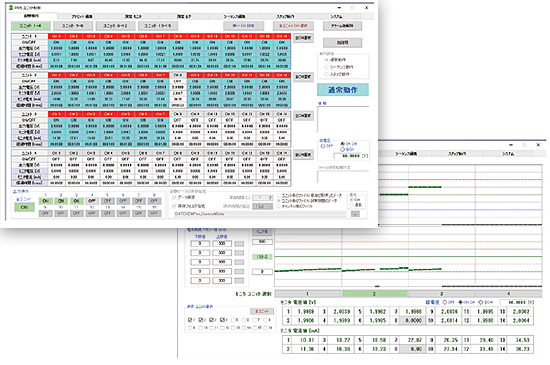Open the 測定 ログ tab in front window
Image resolution: width=550 pixels, height=365 pixels.
(x=184, y=16)
